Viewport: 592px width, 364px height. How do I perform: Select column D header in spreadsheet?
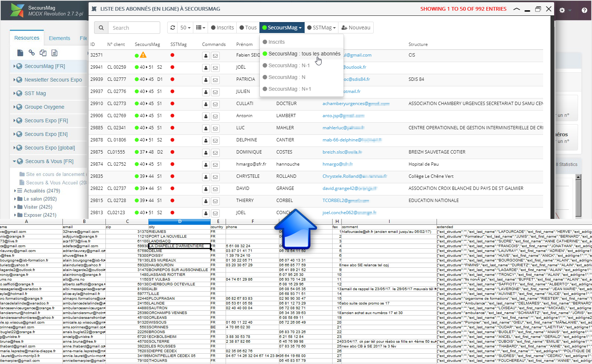click(x=179, y=221)
